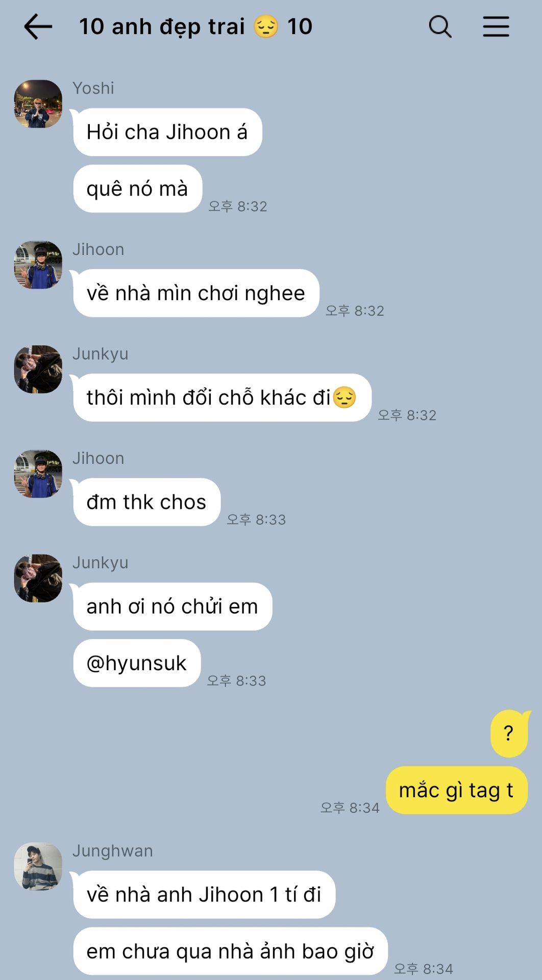
Task: Select the yellow '?' message bubble
Action: click(x=509, y=733)
